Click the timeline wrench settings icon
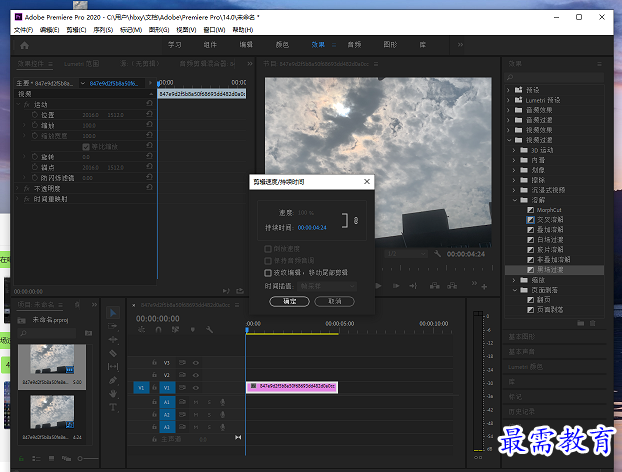Viewport: 622px width, 472px height. 209,330
